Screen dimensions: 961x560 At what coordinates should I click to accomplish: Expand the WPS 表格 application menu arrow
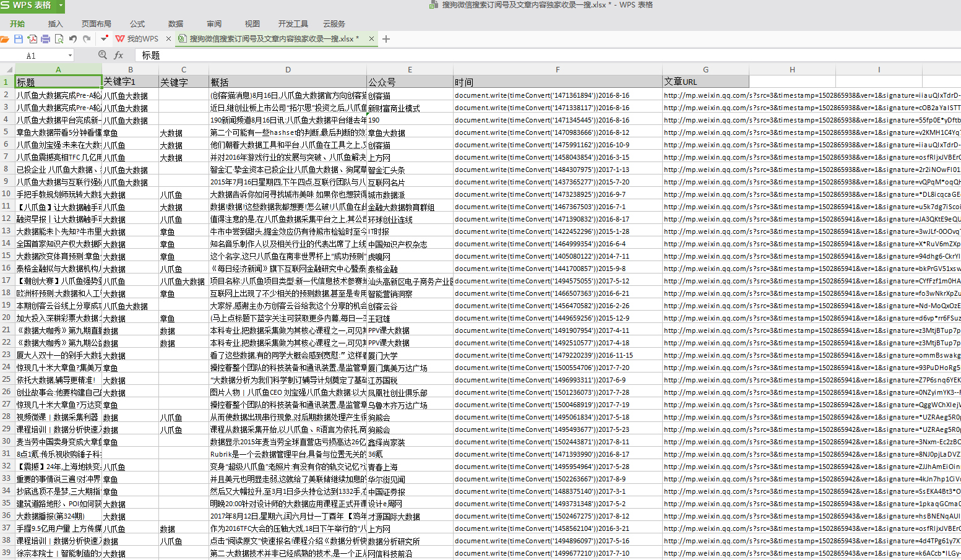[61, 6]
